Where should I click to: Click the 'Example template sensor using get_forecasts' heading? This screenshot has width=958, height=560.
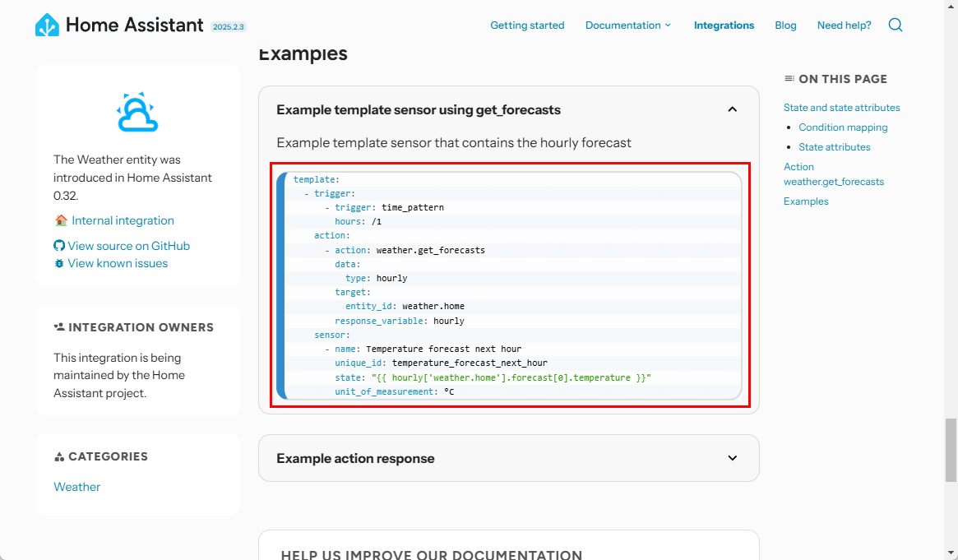click(x=419, y=109)
